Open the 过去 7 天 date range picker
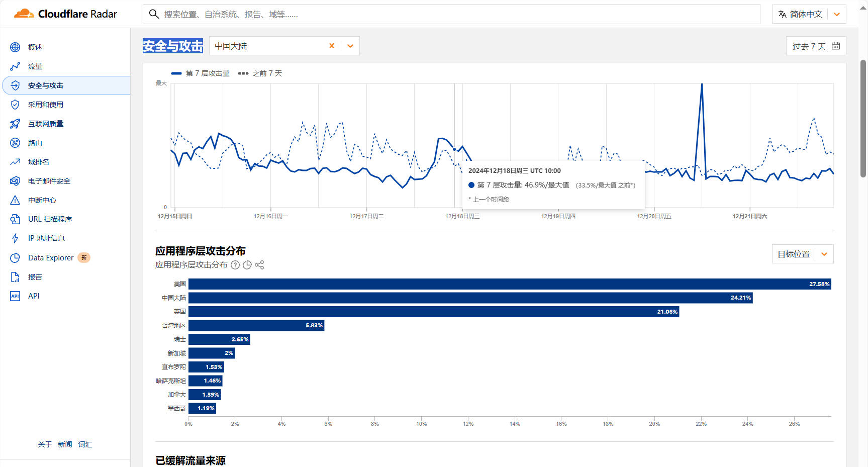The width and height of the screenshot is (868, 467). coord(816,46)
